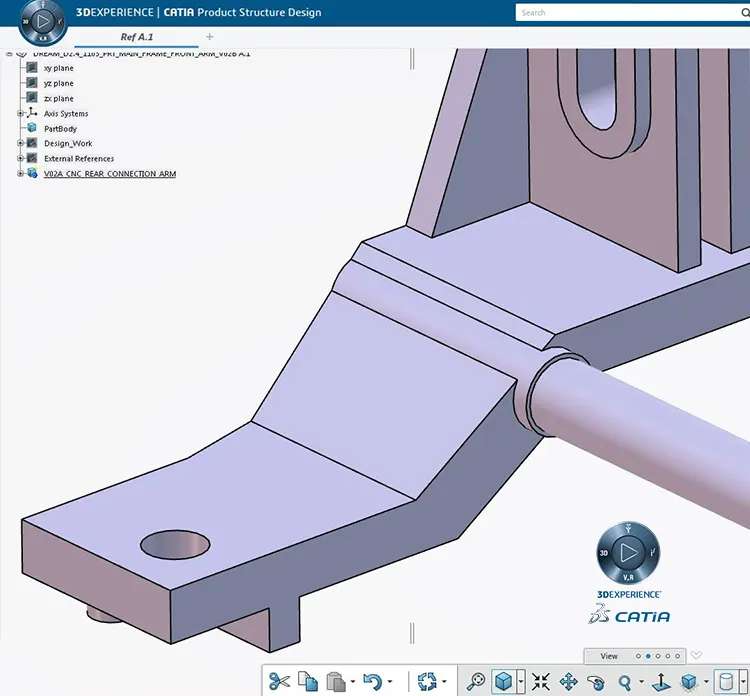Switch to the Ref A.1 tab
The width and height of the screenshot is (750, 696).
tap(137, 37)
